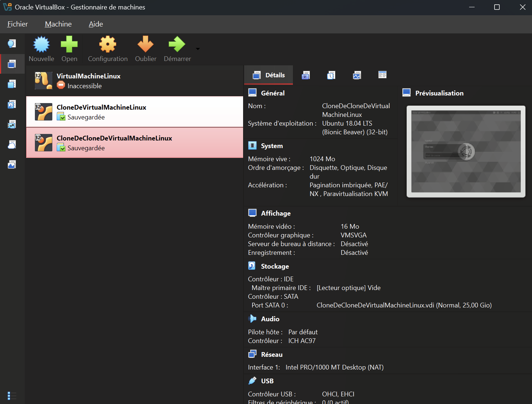
Task: Open the virtual Media manager disk icon
Action: 12,105
